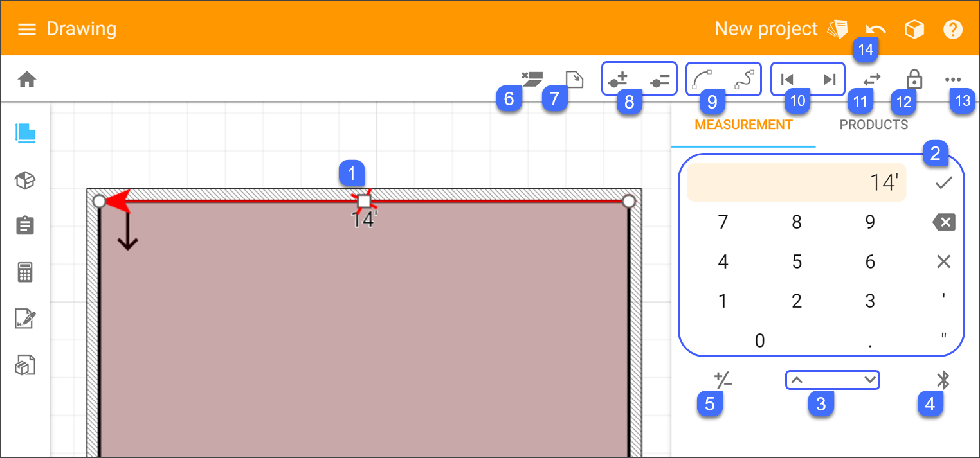Tap digit 0 on the keypad

pos(759,340)
